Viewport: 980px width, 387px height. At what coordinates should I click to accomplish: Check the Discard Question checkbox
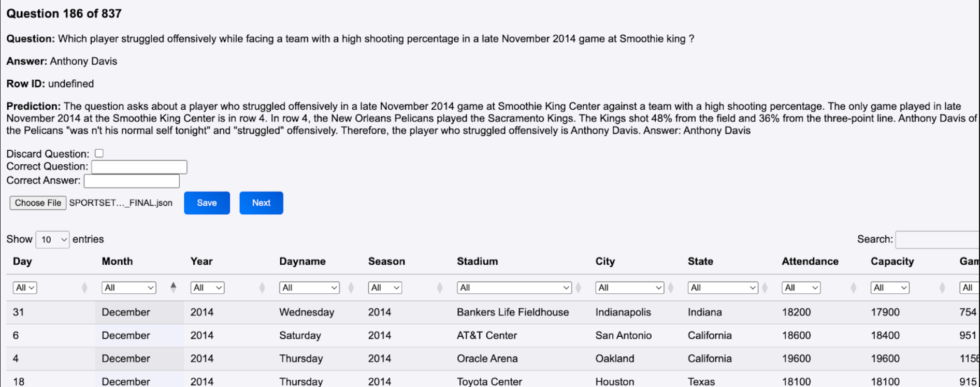click(x=99, y=153)
